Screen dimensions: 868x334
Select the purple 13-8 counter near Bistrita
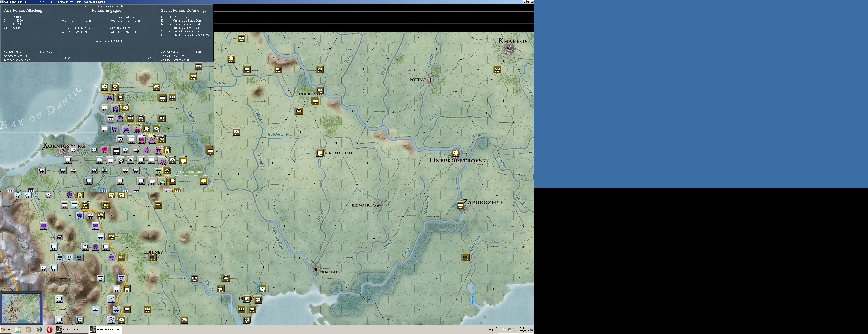click(43, 226)
